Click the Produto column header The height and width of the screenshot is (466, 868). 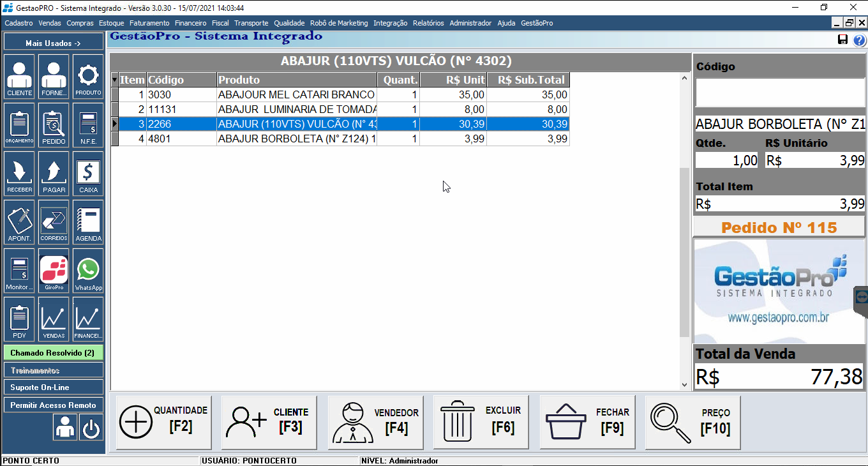(297, 80)
